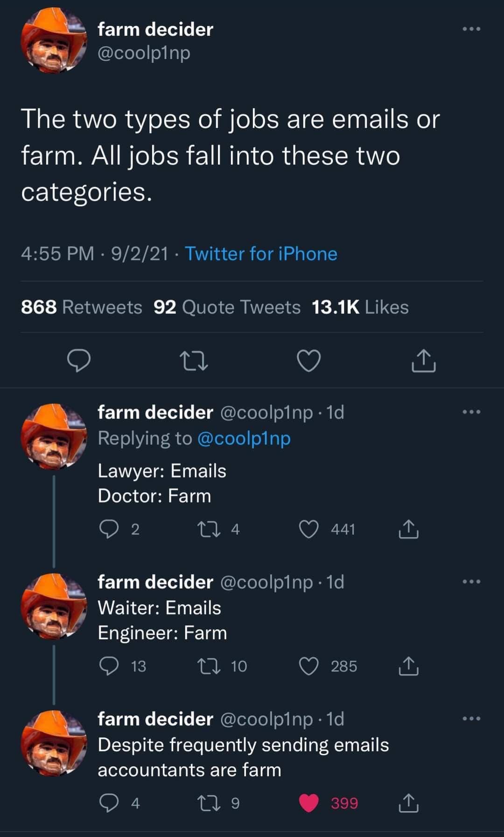The image size is (504, 837).
Task: Open the Twitter for iPhone link
Action: click(260, 253)
